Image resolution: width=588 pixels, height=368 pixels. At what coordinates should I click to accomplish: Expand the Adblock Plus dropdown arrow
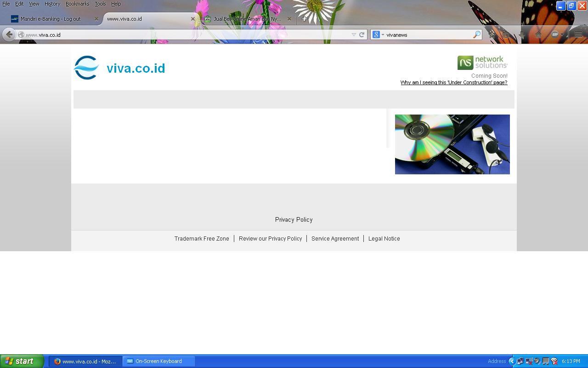[x=562, y=34]
